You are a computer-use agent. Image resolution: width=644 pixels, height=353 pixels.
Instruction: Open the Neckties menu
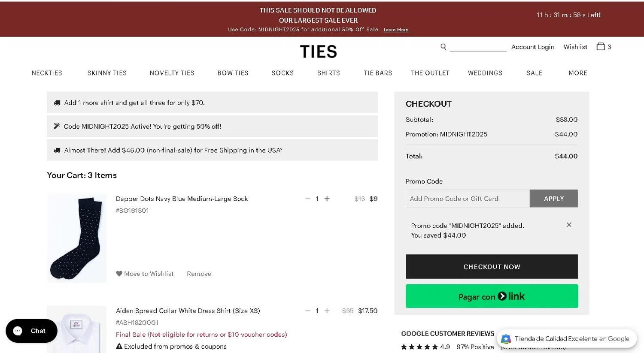[x=47, y=73]
